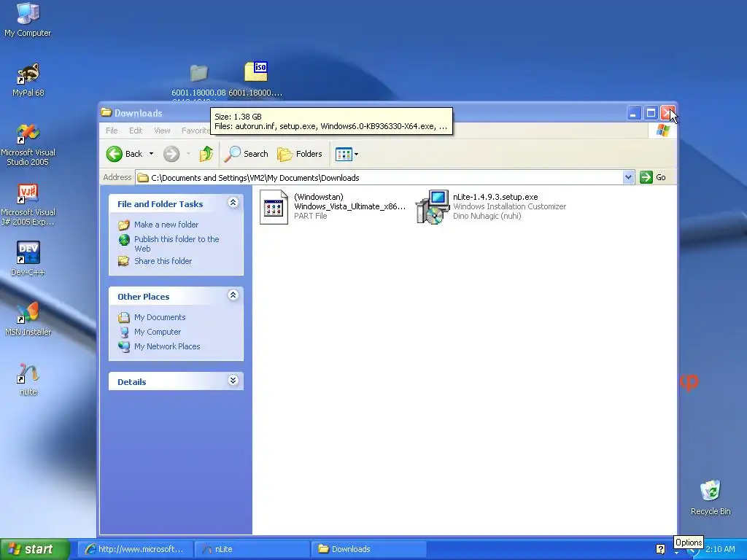The height and width of the screenshot is (560, 747).
Task: Open the View menu
Action: point(162,131)
